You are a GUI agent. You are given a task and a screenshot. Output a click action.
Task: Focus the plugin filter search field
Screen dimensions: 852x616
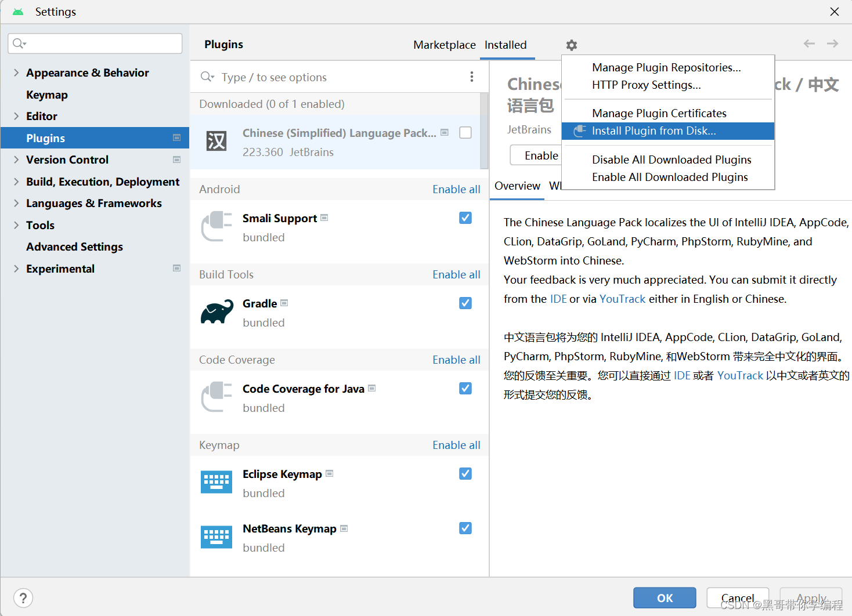(x=340, y=77)
